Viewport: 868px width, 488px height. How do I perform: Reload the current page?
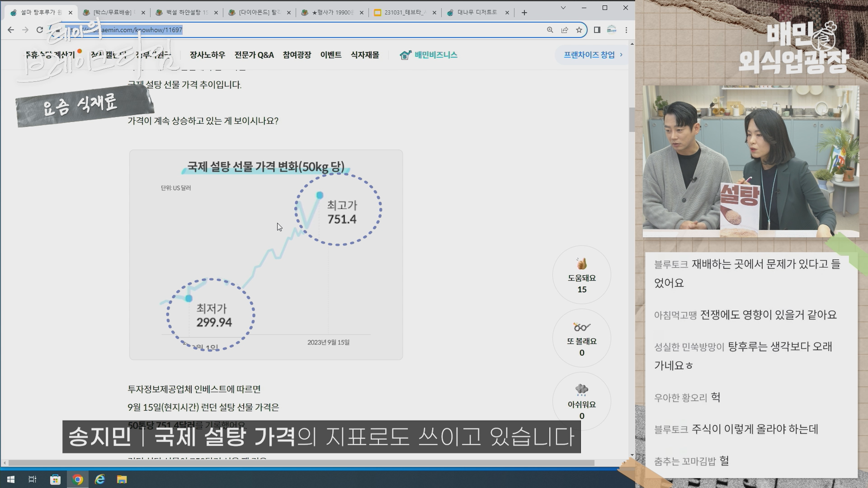[40, 30]
